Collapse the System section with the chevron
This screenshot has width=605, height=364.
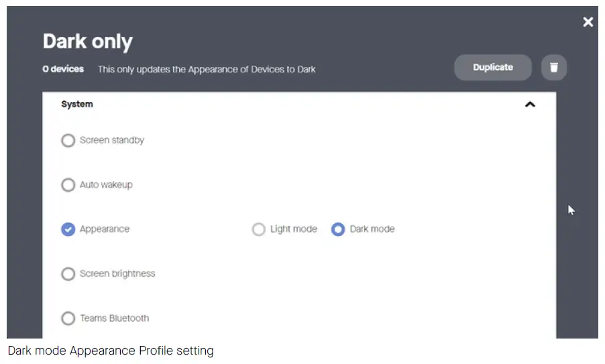click(x=530, y=105)
